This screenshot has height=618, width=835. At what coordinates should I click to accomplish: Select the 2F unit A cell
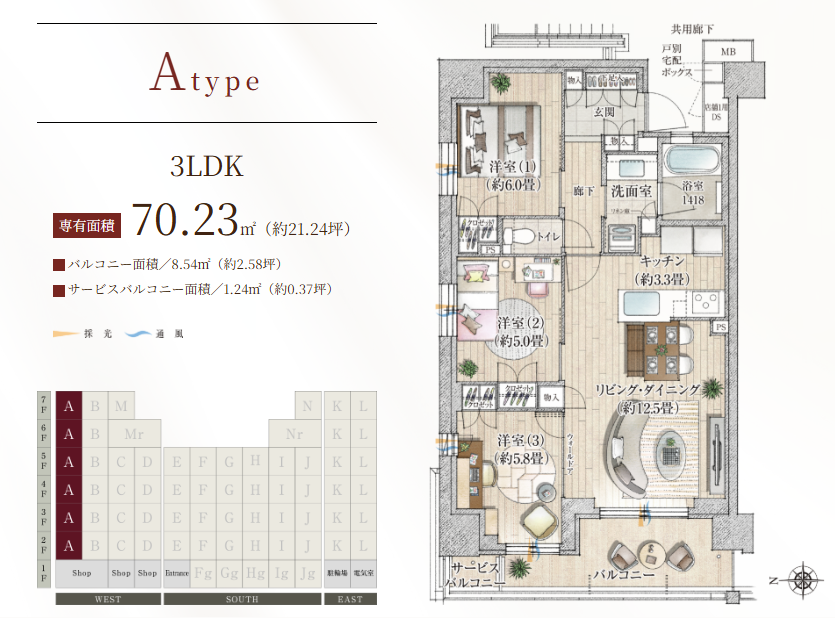pyautogui.click(x=69, y=546)
